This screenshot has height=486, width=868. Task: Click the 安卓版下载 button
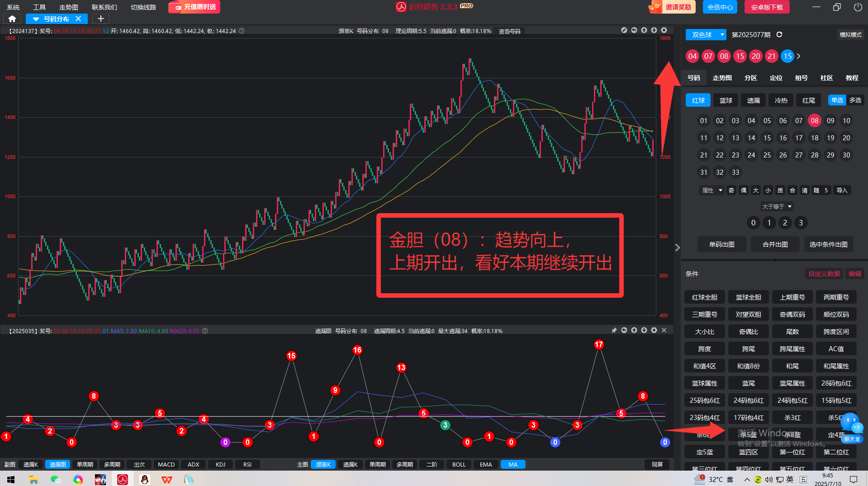[x=767, y=7]
